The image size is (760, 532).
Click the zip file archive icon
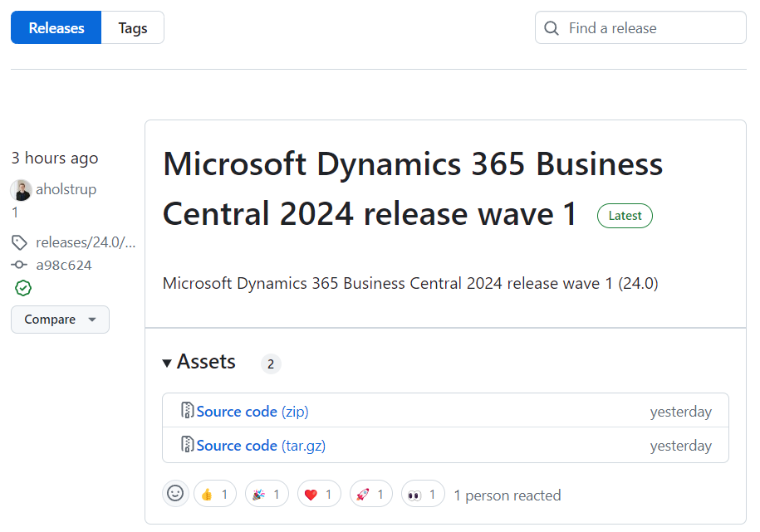pyautogui.click(x=187, y=410)
